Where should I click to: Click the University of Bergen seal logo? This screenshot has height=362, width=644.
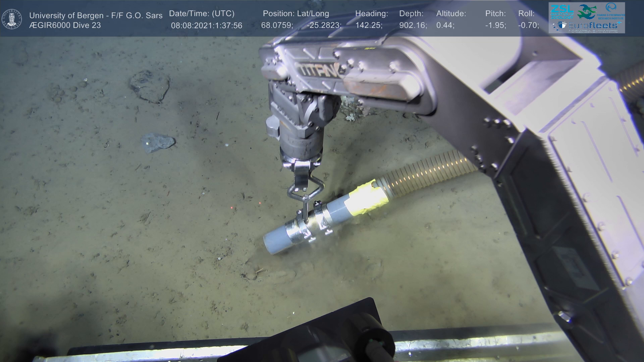tap(12, 19)
